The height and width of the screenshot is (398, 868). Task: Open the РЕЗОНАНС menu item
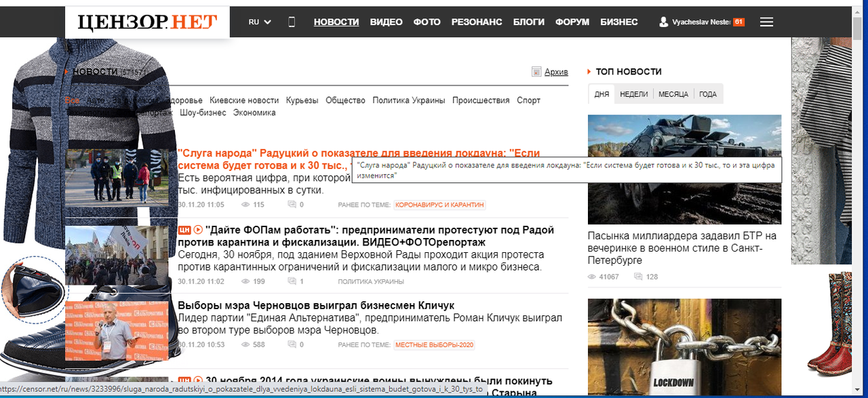[x=477, y=22]
